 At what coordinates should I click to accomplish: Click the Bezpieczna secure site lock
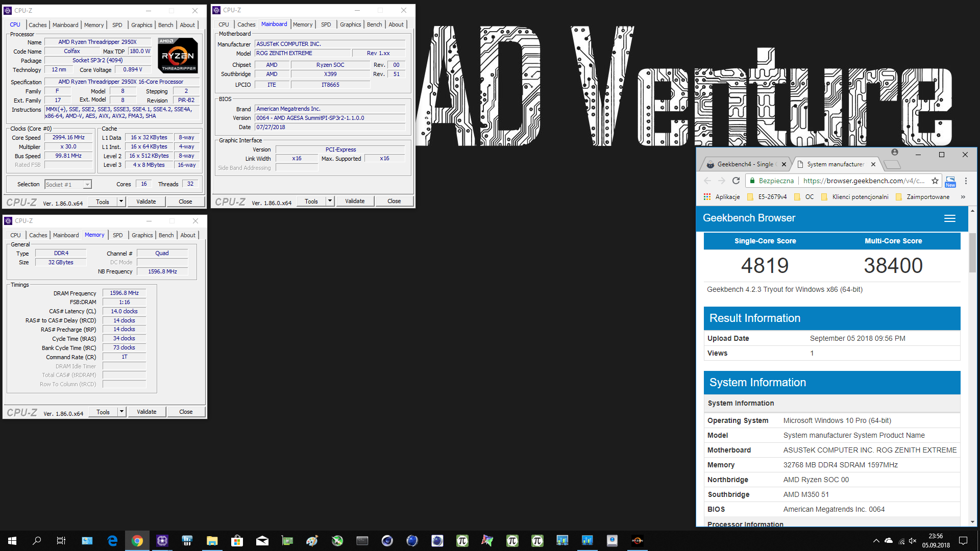point(771,181)
